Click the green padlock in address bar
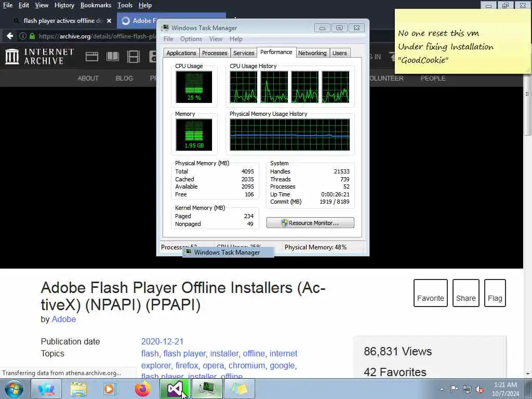 point(32,36)
